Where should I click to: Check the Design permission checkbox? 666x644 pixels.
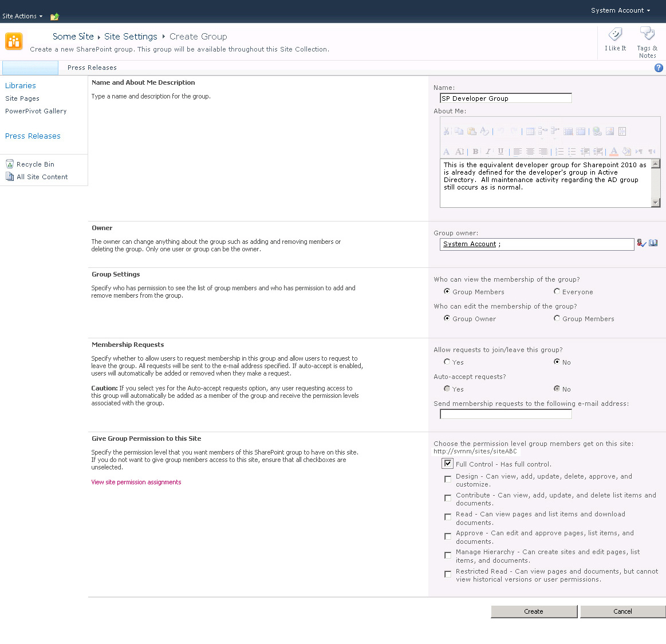pyautogui.click(x=448, y=479)
